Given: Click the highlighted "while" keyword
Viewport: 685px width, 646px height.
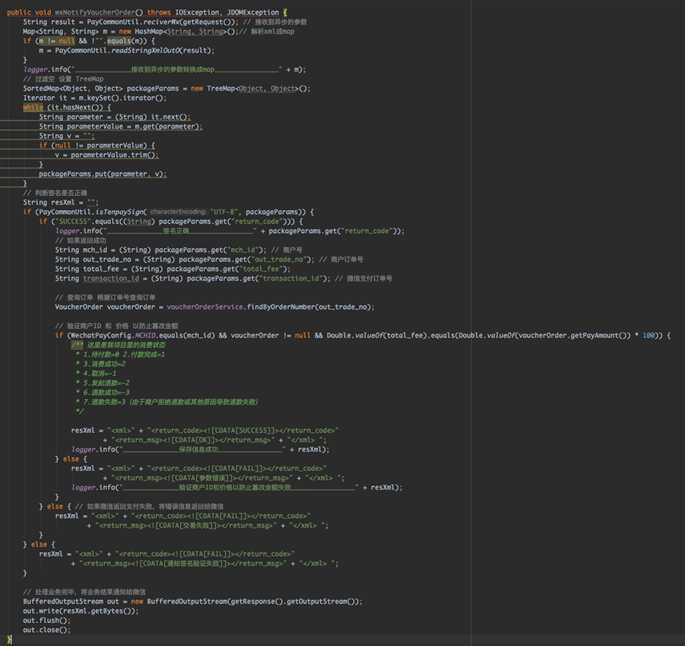Looking at the screenshot, I should (x=33, y=107).
